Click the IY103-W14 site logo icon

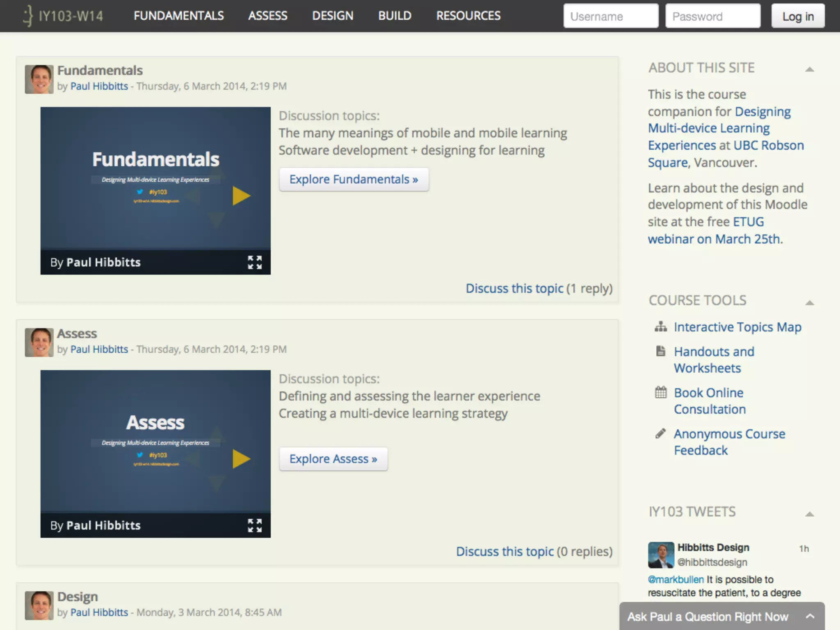tap(28, 16)
